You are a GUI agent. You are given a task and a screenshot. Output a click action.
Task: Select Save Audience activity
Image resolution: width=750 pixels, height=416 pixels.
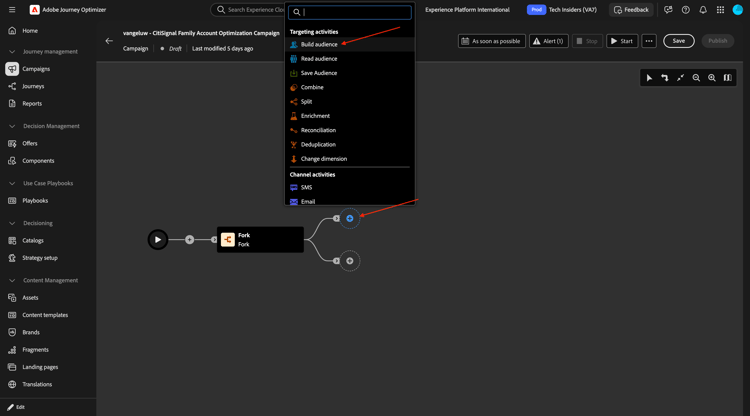coord(350,73)
